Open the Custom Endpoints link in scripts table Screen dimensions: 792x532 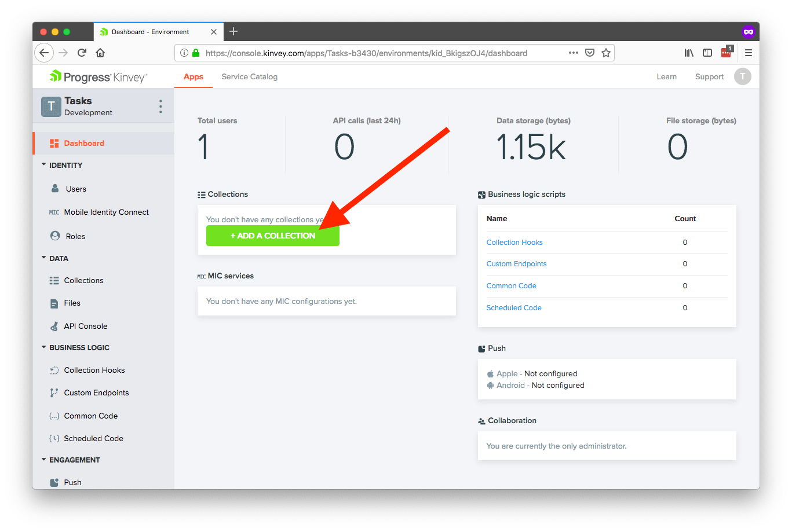pyautogui.click(x=516, y=264)
